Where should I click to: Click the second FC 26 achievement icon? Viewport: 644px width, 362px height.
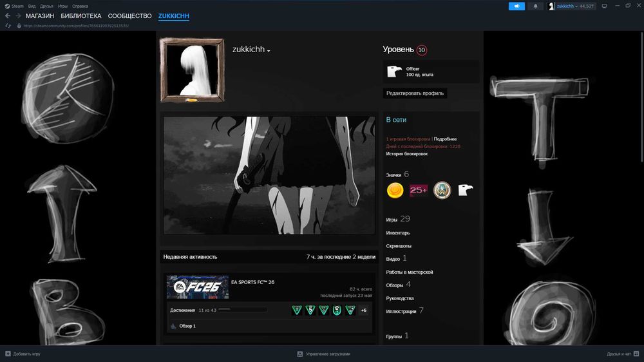310,310
